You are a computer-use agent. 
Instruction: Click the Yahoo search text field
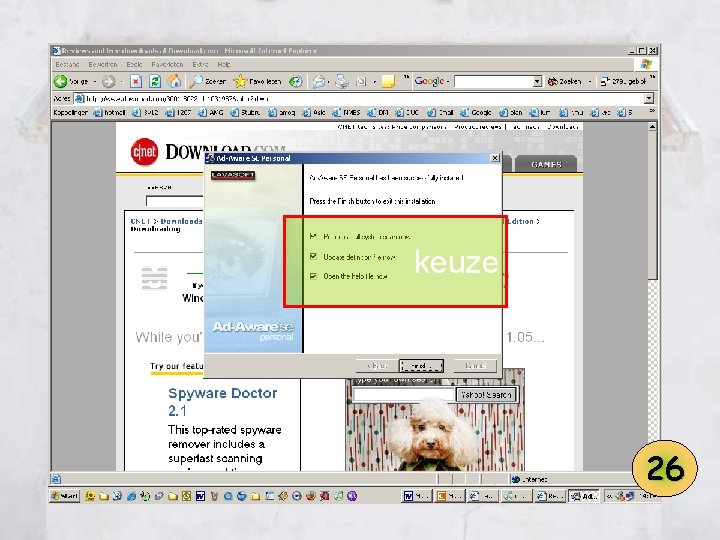coord(403,394)
